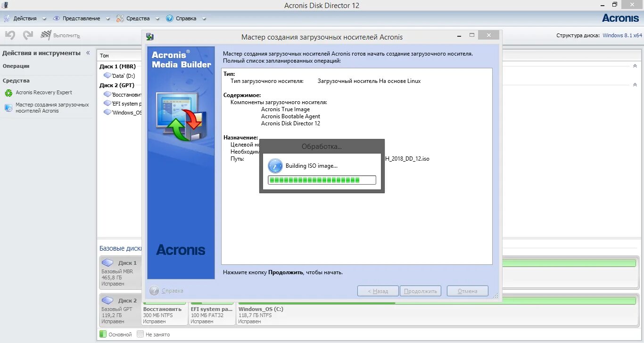
Task: Click the Acronis Bootable Agent component text
Action: click(290, 116)
